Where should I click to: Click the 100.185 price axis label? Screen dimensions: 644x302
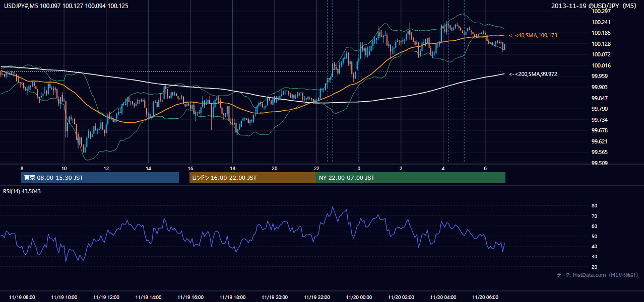601,33
